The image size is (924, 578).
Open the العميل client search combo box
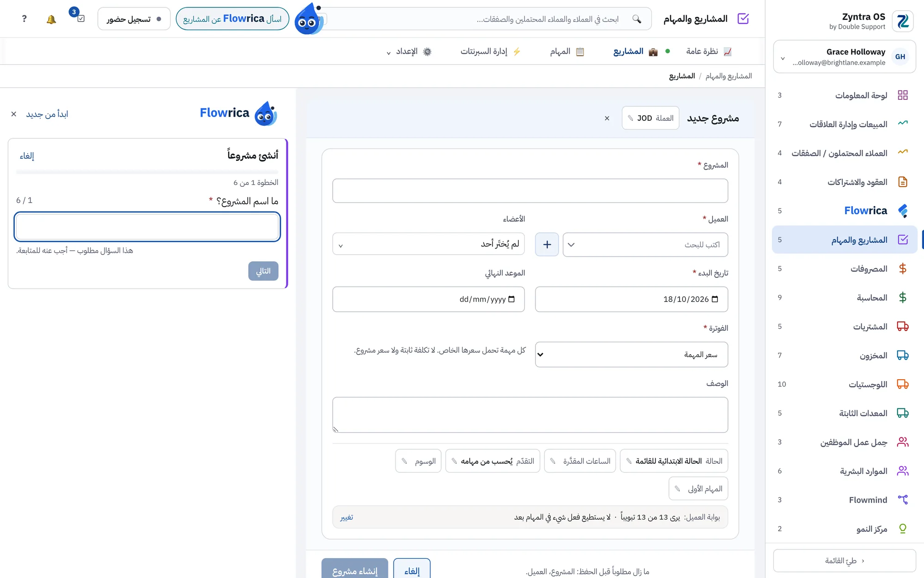tap(645, 245)
